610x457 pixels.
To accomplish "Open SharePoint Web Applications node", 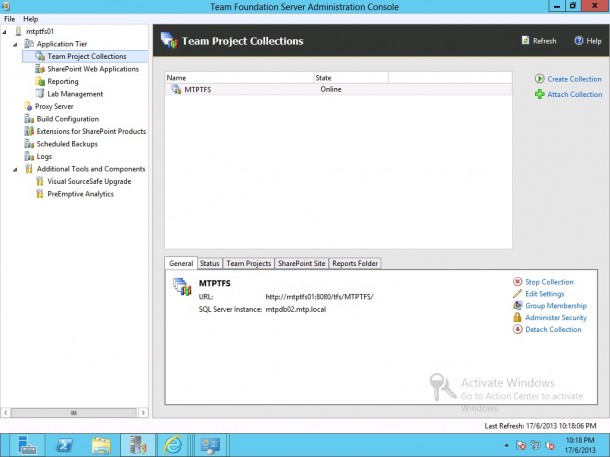I will (x=93, y=69).
